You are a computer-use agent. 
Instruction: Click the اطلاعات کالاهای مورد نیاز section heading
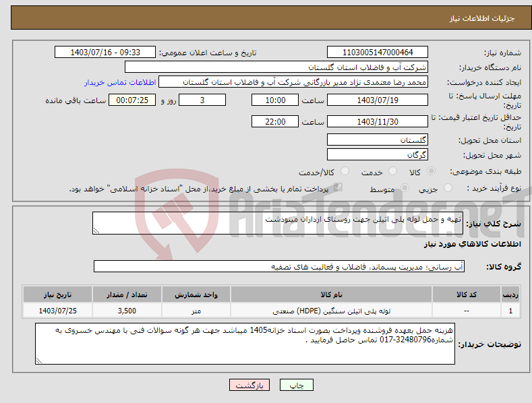coord(472,244)
